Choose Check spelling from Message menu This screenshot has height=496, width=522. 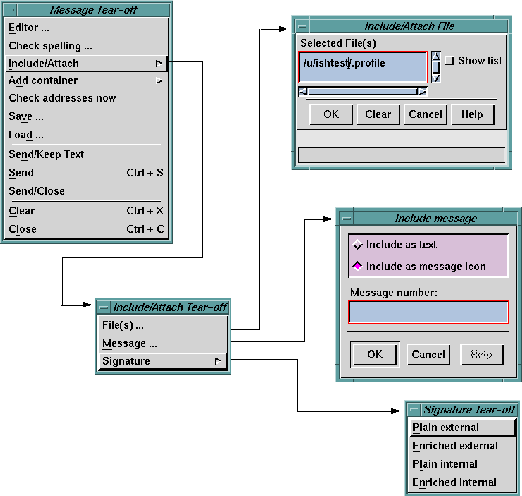51,46
